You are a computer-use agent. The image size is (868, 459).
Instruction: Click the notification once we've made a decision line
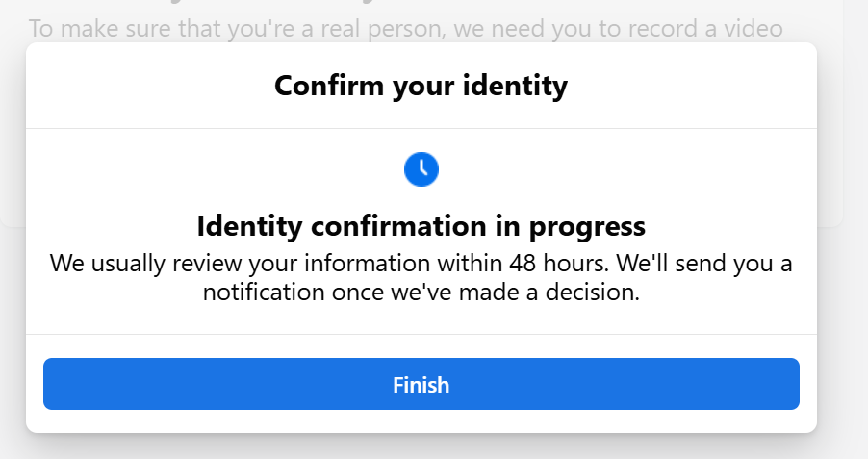point(421,292)
